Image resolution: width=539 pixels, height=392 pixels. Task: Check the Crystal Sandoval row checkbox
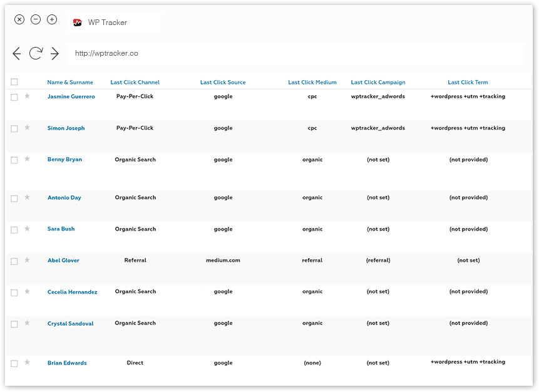14,324
